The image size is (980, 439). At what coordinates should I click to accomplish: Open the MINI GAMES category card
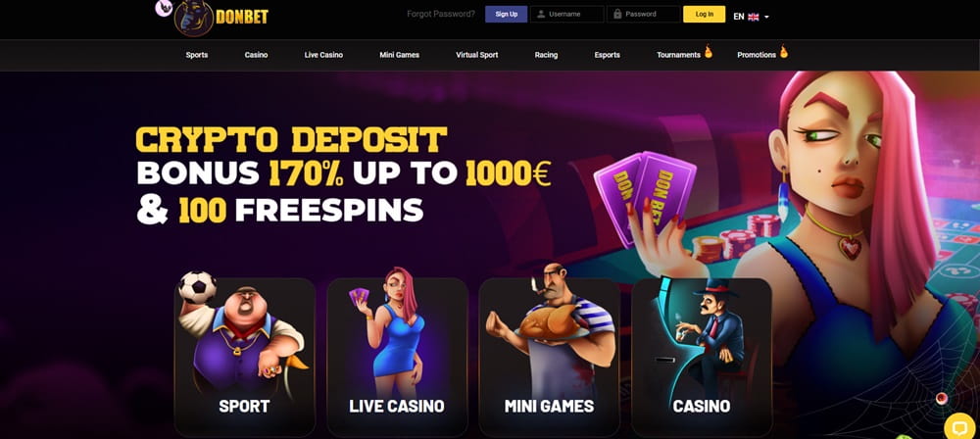[549, 357]
